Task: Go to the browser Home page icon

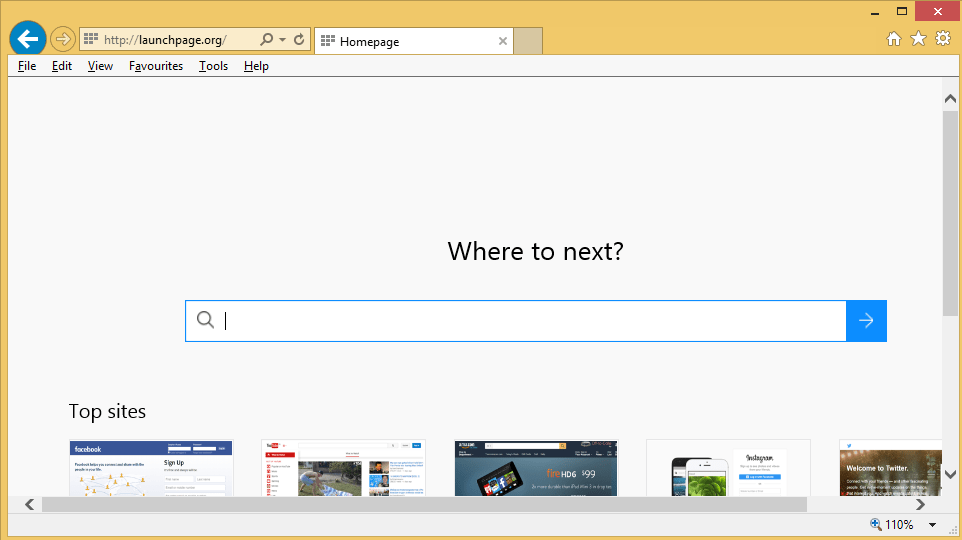Action: (x=894, y=39)
